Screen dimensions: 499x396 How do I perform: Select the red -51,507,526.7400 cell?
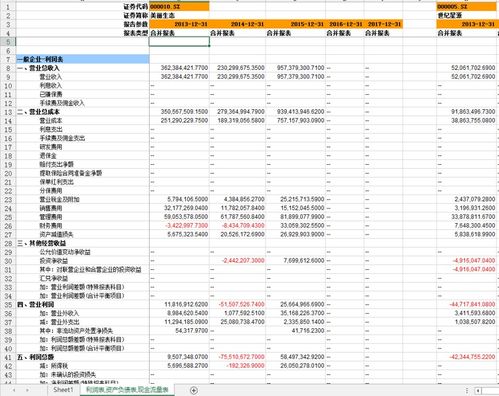coord(238,304)
